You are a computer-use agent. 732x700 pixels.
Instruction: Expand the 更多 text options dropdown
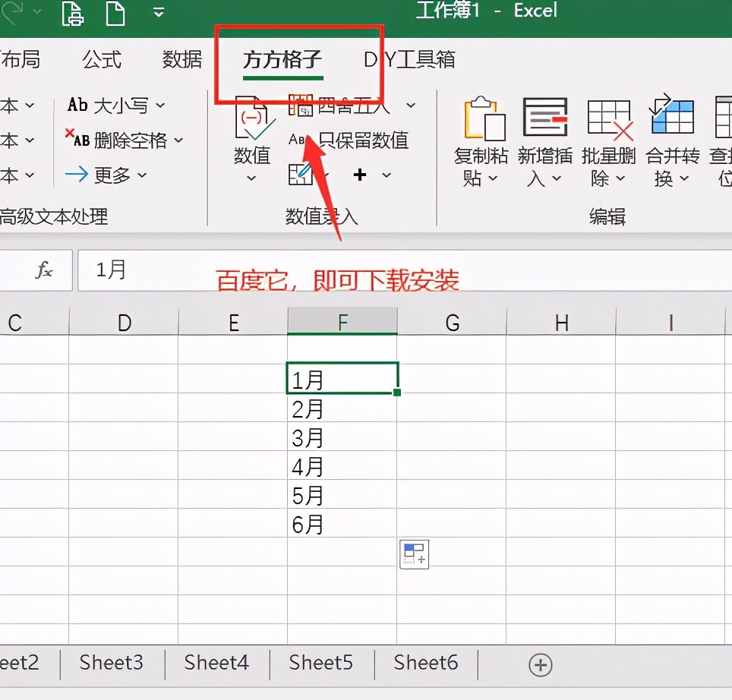point(142,175)
